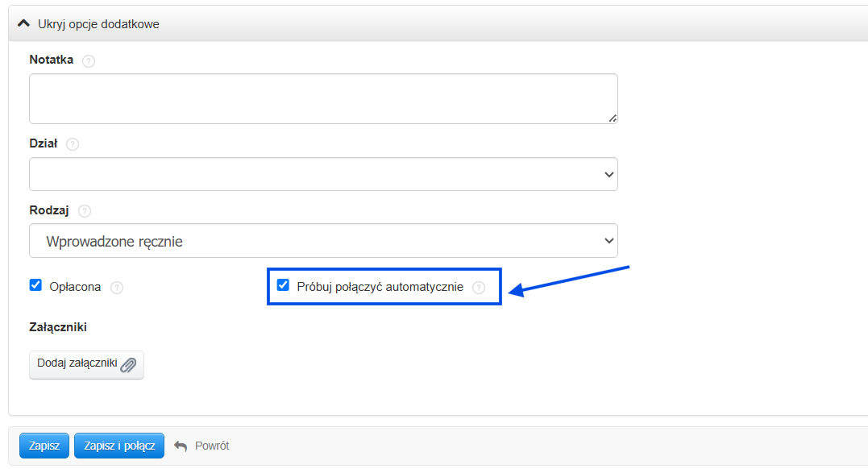This screenshot has width=868, height=469.
Task: Click the help icon beside Dział label
Action: click(73, 144)
